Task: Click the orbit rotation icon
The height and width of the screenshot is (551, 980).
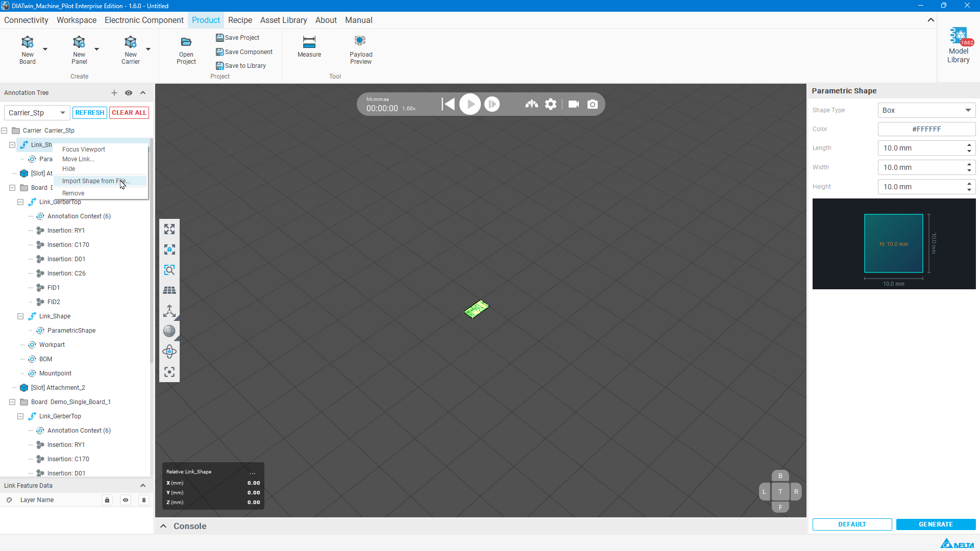Action: click(x=169, y=352)
